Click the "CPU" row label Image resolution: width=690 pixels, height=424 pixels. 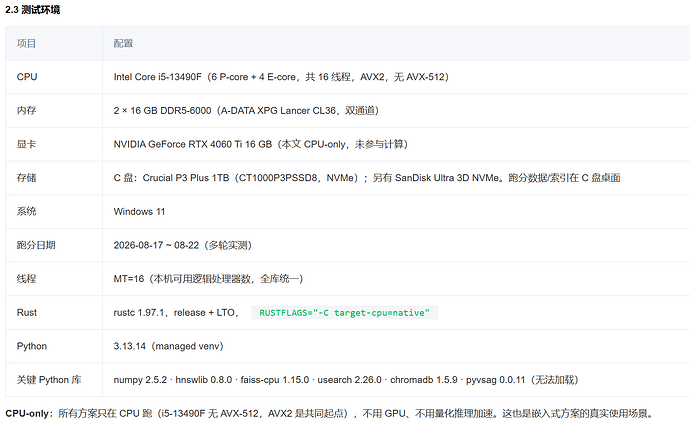pyautogui.click(x=27, y=77)
